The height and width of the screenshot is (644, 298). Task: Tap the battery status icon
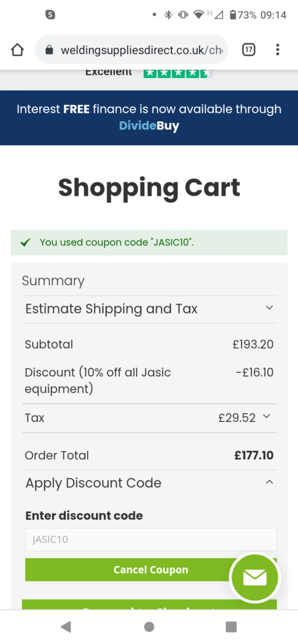click(233, 15)
